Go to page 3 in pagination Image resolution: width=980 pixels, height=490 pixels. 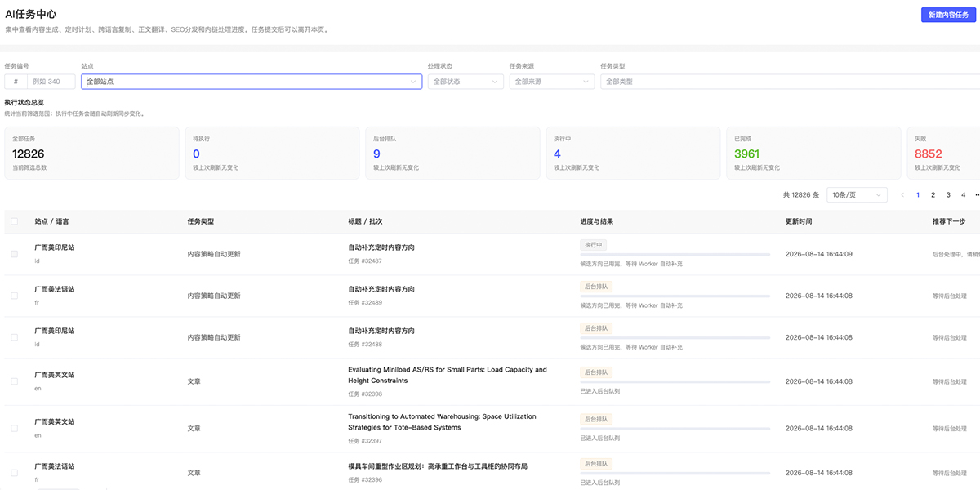point(948,195)
